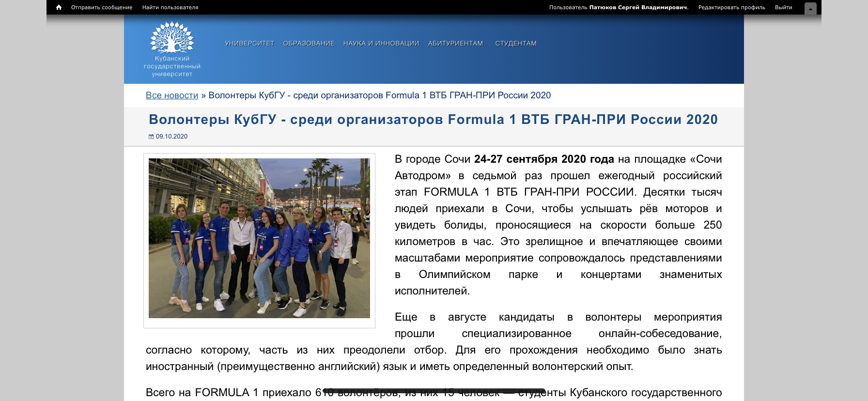Open the ОБРАЗОВАНИЕ menu
Screen dimensions: 868x401
point(309,44)
